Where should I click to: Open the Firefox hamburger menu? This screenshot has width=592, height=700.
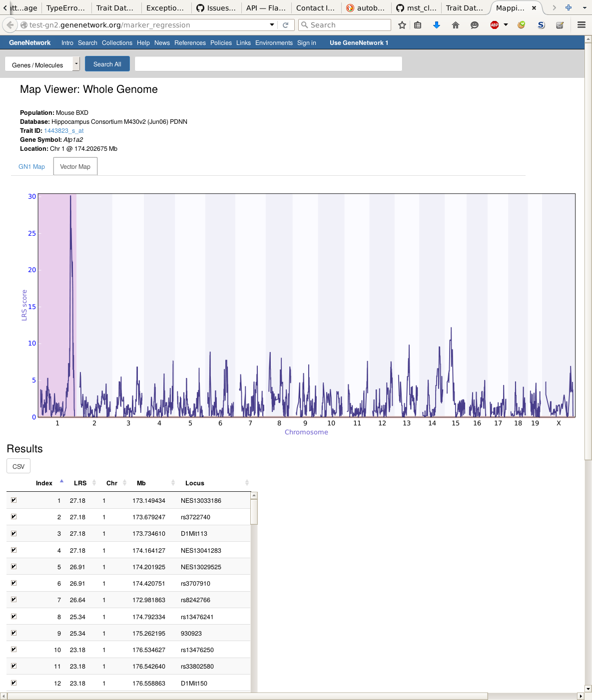(581, 25)
